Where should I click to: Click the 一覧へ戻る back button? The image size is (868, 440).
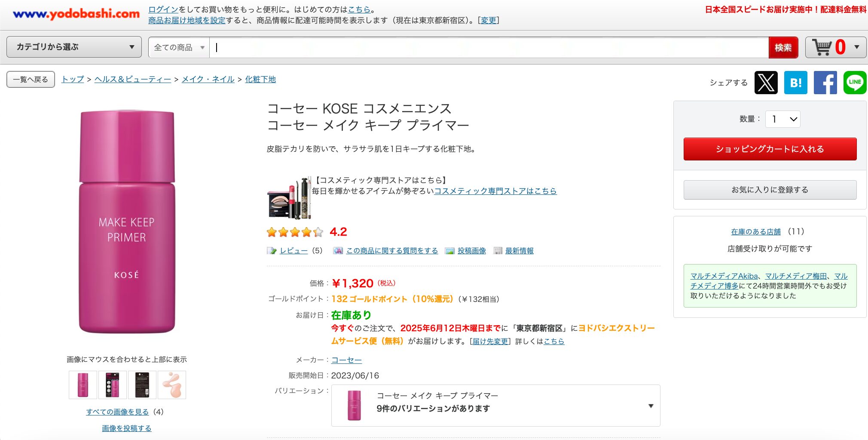point(31,80)
